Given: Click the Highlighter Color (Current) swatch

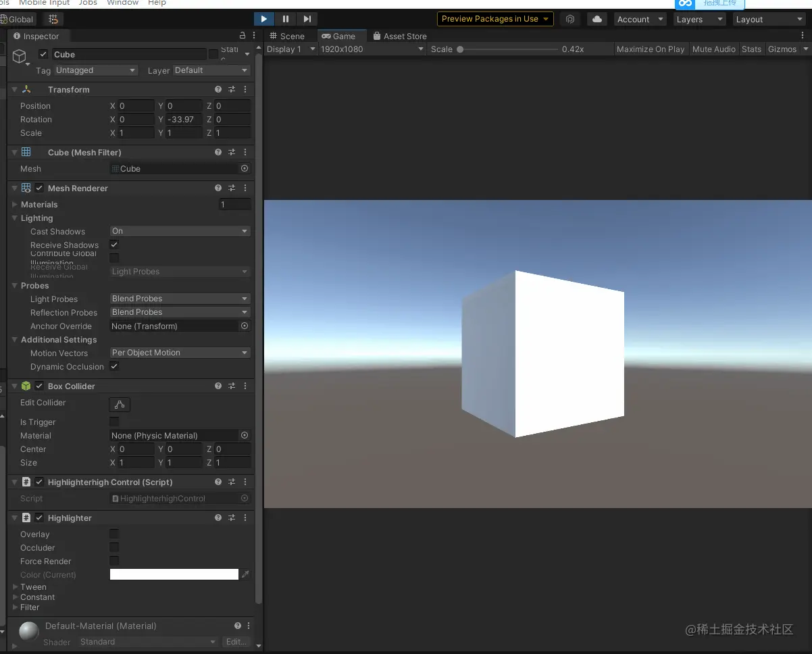Looking at the screenshot, I should [x=174, y=574].
